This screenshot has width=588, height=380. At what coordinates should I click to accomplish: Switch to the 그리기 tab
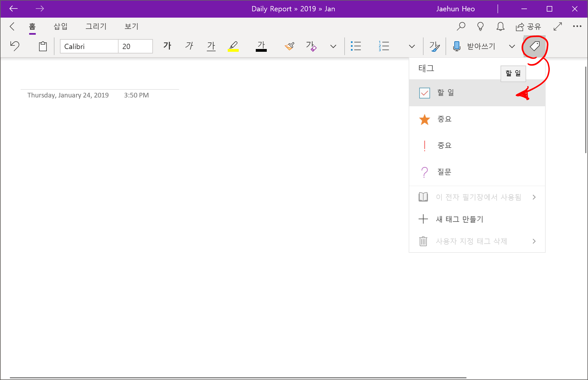96,26
